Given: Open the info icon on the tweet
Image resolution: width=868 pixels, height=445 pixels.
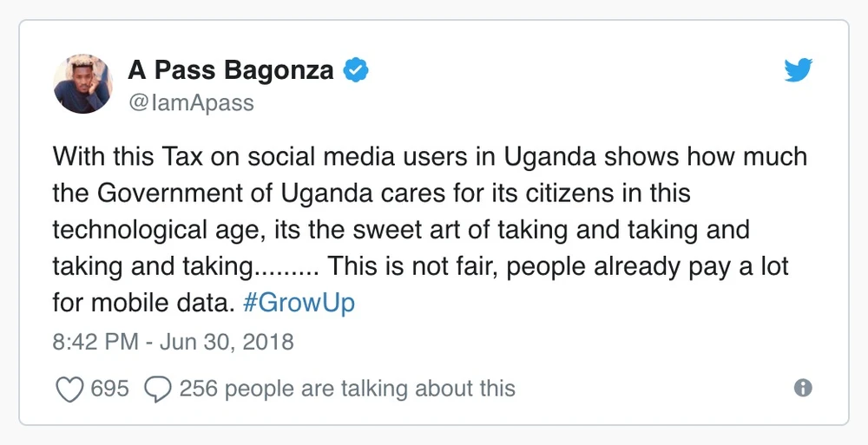Looking at the screenshot, I should coord(804,389).
